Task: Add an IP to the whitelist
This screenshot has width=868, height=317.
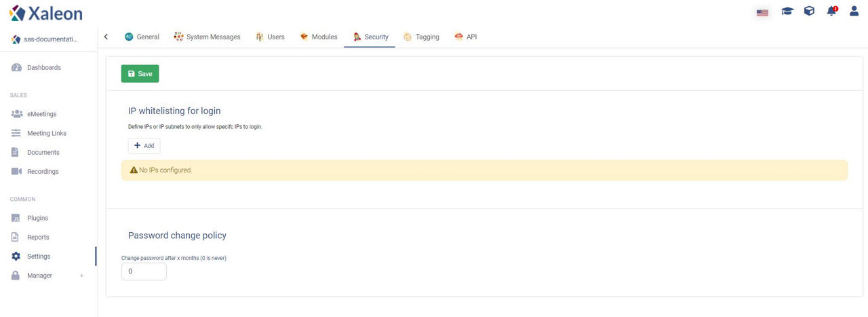Action: [144, 146]
